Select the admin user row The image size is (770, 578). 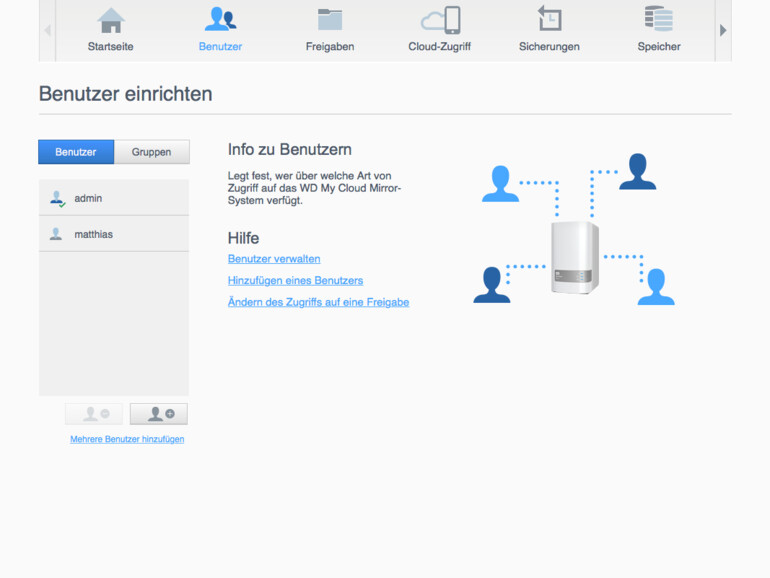[x=114, y=198]
